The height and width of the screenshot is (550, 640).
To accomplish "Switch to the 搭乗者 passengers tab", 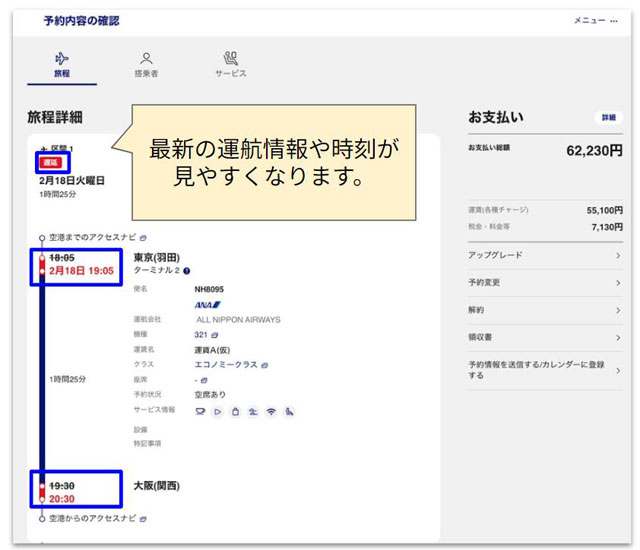I will click(x=147, y=65).
